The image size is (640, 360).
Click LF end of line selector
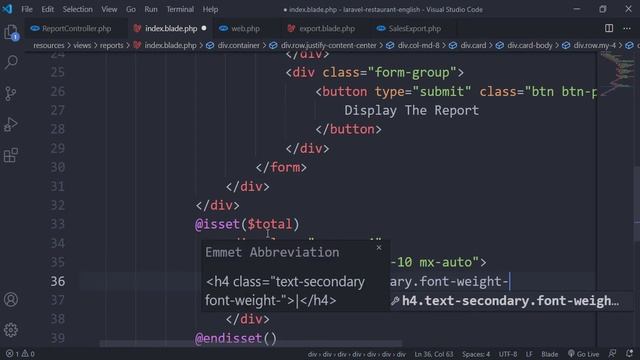coord(529,354)
